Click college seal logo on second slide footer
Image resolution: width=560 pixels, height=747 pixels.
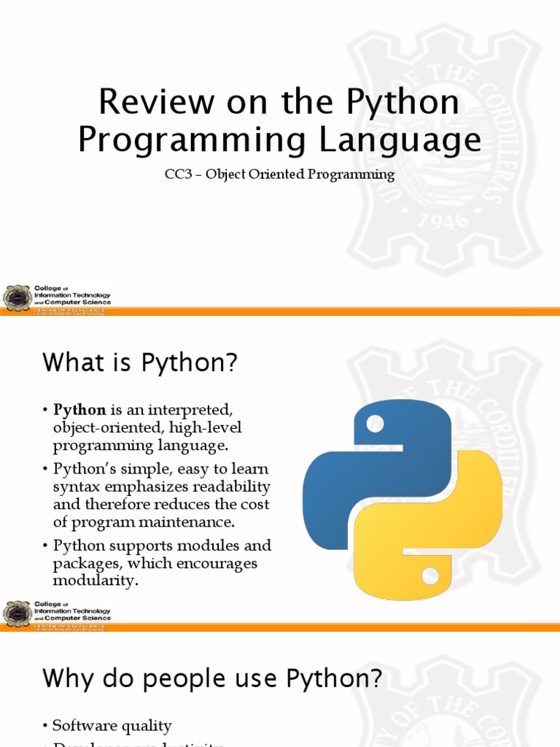click(x=17, y=614)
